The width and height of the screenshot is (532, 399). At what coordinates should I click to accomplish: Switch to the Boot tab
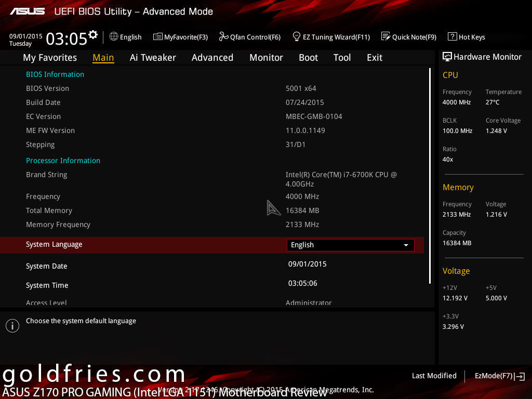click(x=309, y=58)
